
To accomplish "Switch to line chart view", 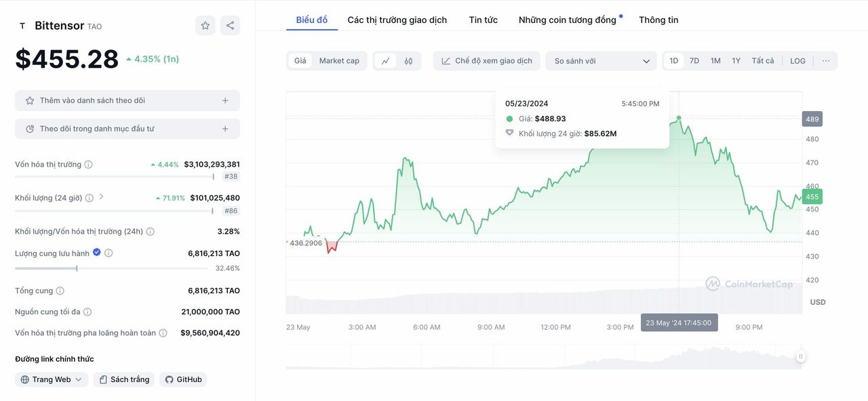I will 385,61.
